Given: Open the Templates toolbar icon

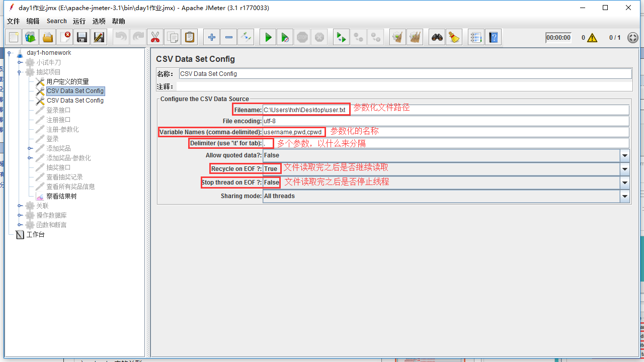Looking at the screenshot, I should pos(31,37).
